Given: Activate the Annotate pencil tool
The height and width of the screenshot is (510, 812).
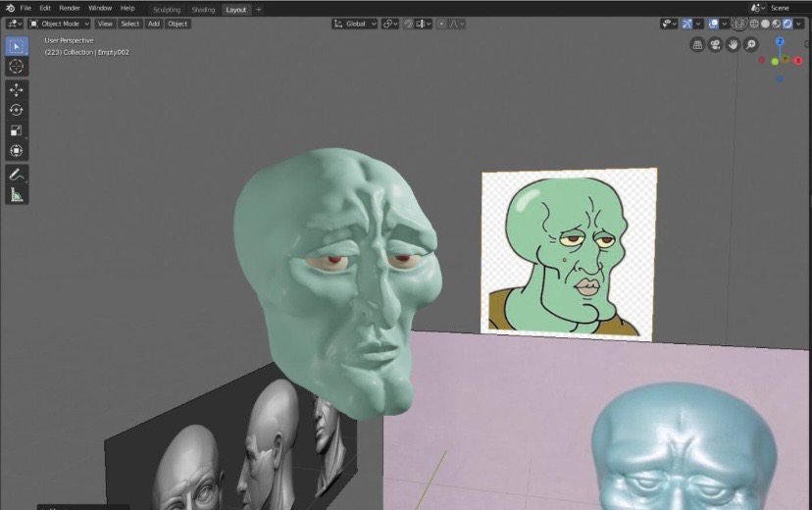Looking at the screenshot, I should [x=17, y=175].
